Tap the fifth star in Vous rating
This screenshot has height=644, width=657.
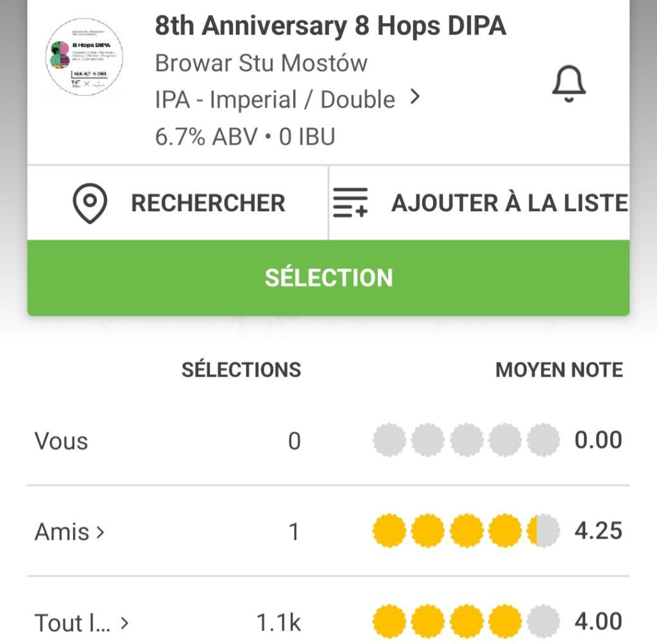[543, 441]
